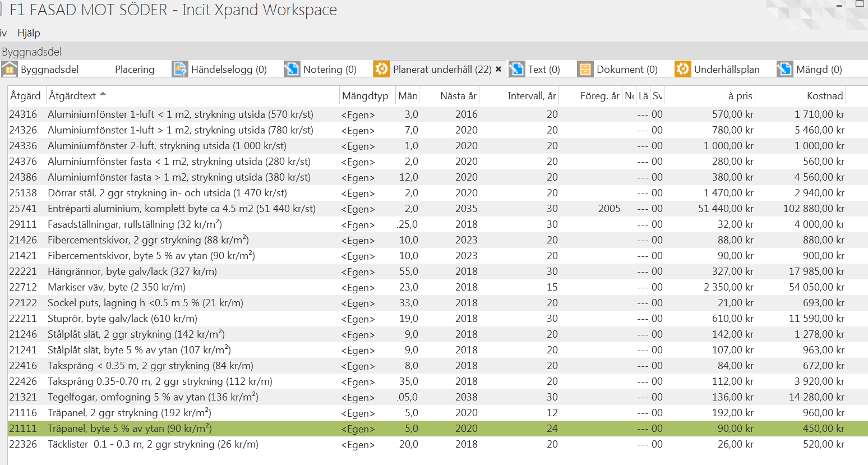Select the Täcklister 0.1 - 0.3 m row

tap(437, 444)
